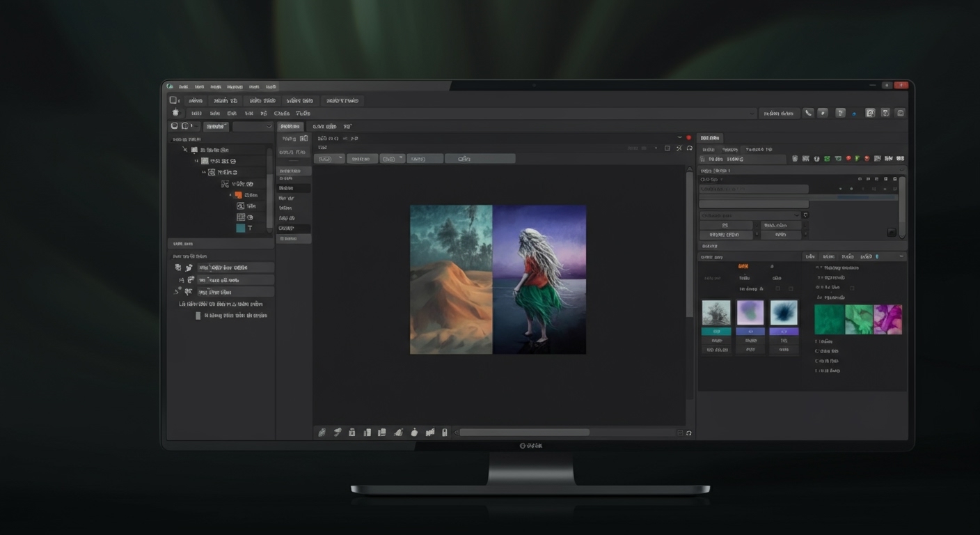Click the refresh icon at the bottom right scrollbar
The width and height of the screenshot is (980, 535).
688,432
